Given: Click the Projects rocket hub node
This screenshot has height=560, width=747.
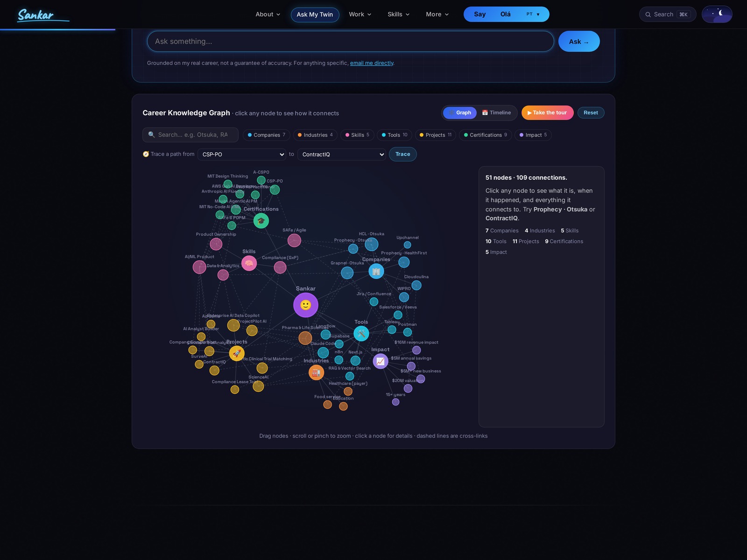Looking at the screenshot, I should click(x=237, y=353).
